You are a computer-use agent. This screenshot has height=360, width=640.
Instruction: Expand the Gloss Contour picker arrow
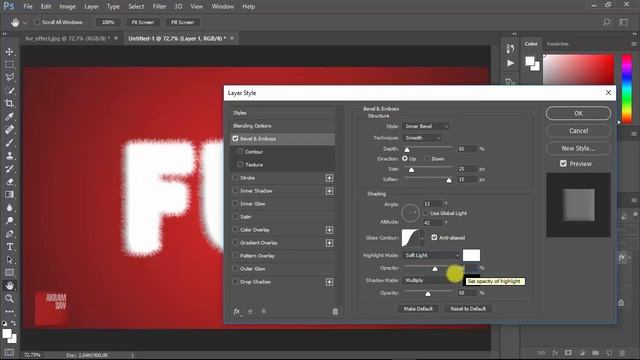[x=422, y=238]
